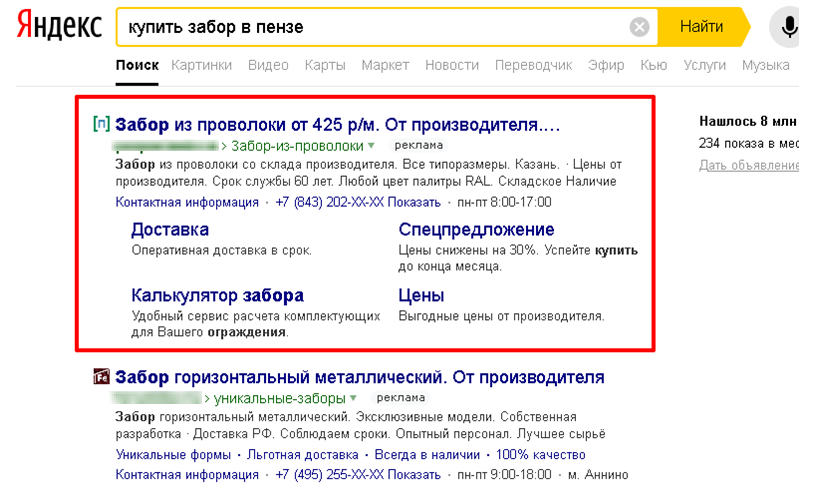The image size is (840, 492).
Task: Click the Нашлось 8 млн results count
Action: pyautogui.click(x=748, y=122)
